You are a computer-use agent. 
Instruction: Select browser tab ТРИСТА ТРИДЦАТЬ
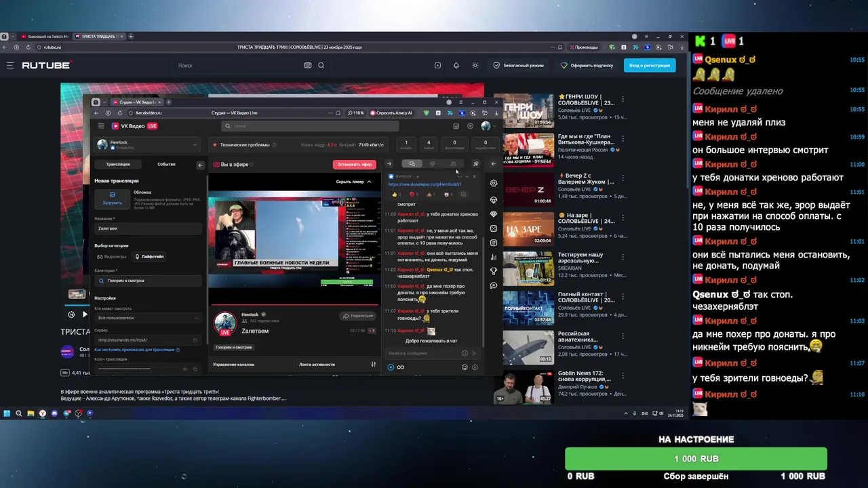coord(98,37)
